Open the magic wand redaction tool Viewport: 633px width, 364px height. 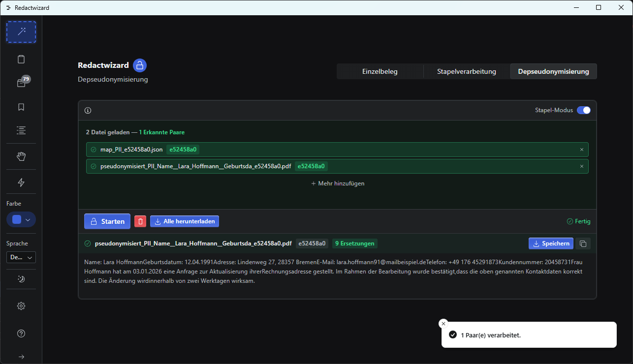(21, 32)
